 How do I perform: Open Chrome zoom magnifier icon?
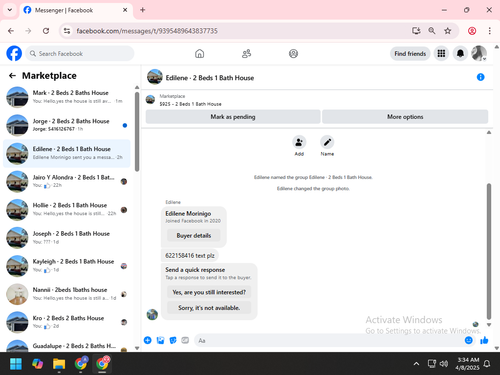[x=432, y=31]
